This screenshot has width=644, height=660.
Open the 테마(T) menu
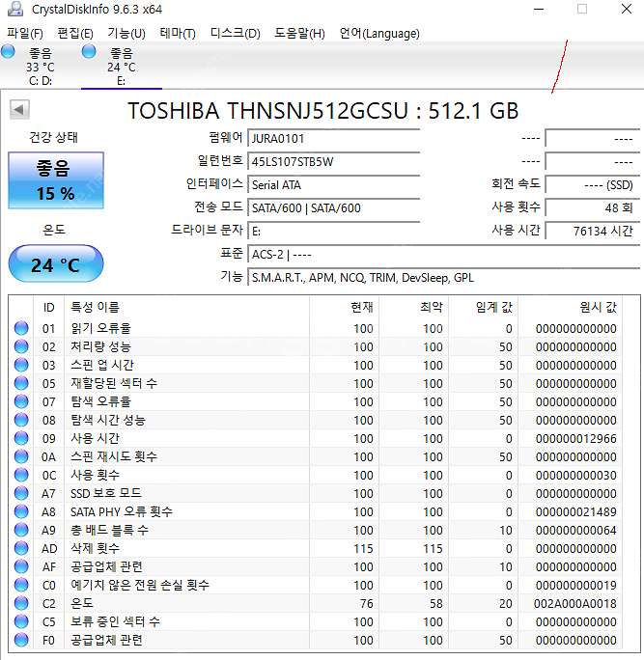(178, 33)
